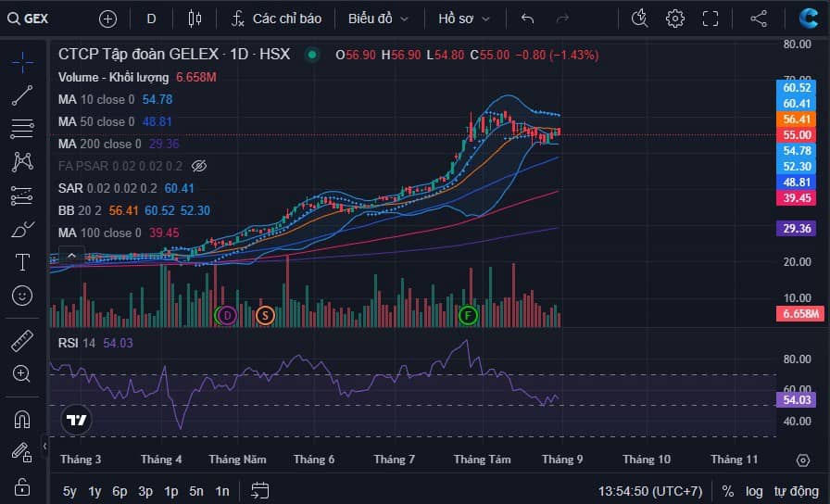The width and height of the screenshot is (830, 504).
Task: Open the emoji icons tool
Action: click(22, 296)
